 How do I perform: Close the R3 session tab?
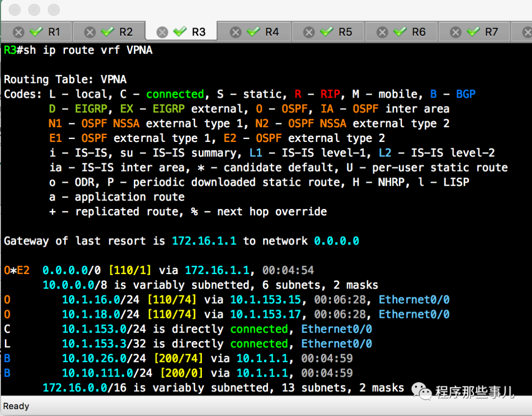click(x=162, y=32)
